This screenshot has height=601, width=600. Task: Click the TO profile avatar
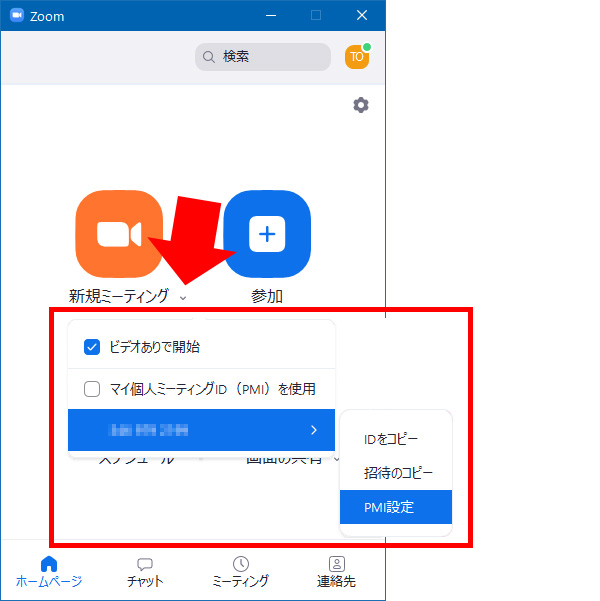pyautogui.click(x=357, y=57)
